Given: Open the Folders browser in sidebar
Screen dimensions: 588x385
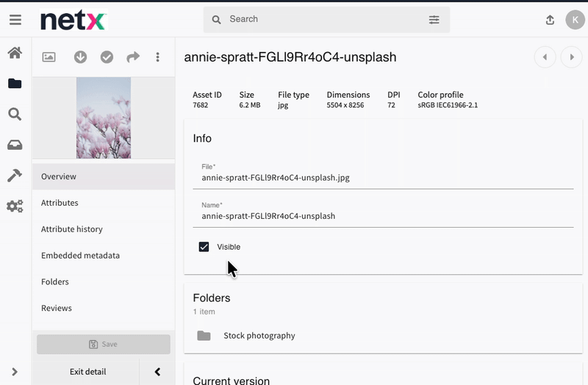Looking at the screenshot, I should [15, 84].
